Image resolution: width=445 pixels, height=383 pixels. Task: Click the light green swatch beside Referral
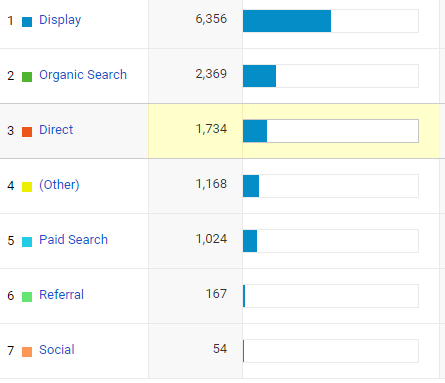point(27,297)
